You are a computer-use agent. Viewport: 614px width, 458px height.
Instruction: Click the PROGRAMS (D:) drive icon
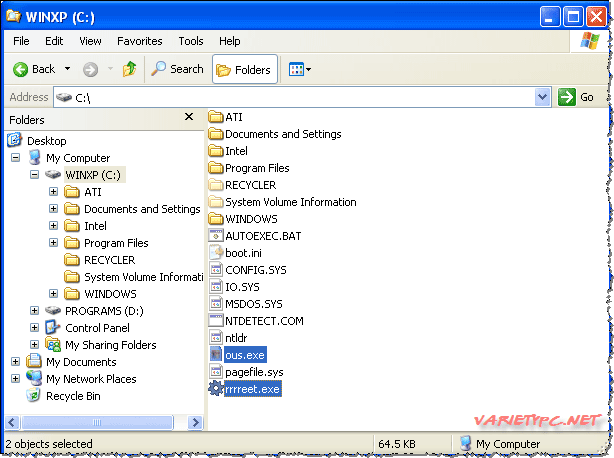tap(53, 311)
